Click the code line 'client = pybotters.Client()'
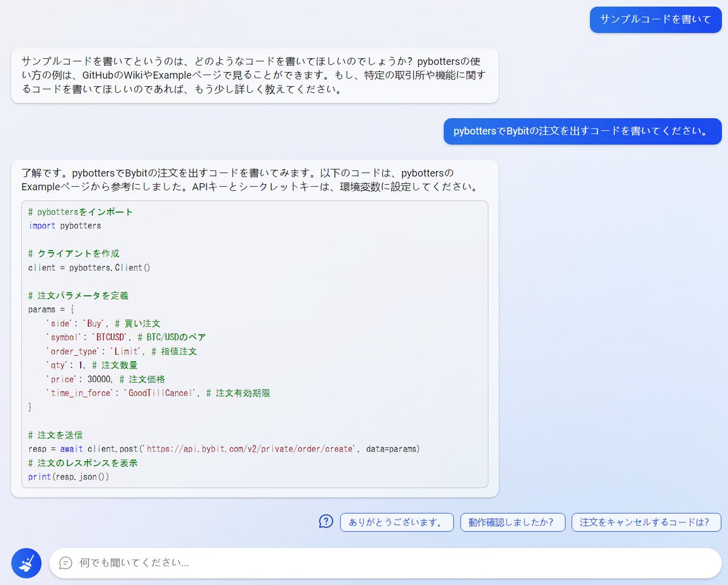This screenshot has width=728, height=585. (89, 267)
